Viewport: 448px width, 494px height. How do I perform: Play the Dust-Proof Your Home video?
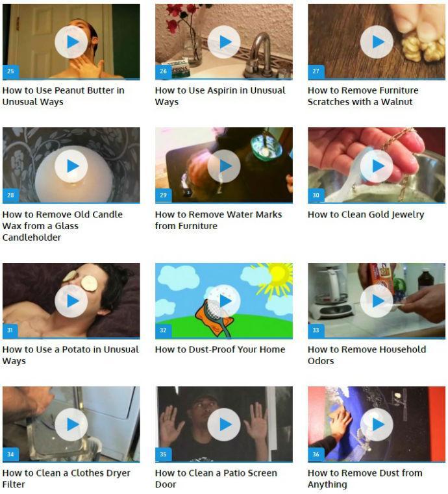pyautogui.click(x=224, y=301)
